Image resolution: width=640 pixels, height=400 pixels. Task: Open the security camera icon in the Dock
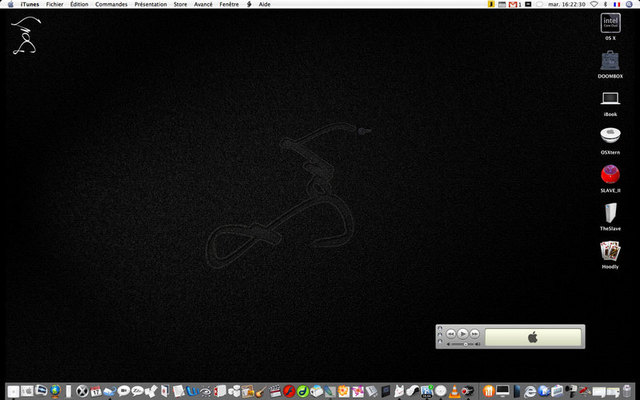(571, 391)
